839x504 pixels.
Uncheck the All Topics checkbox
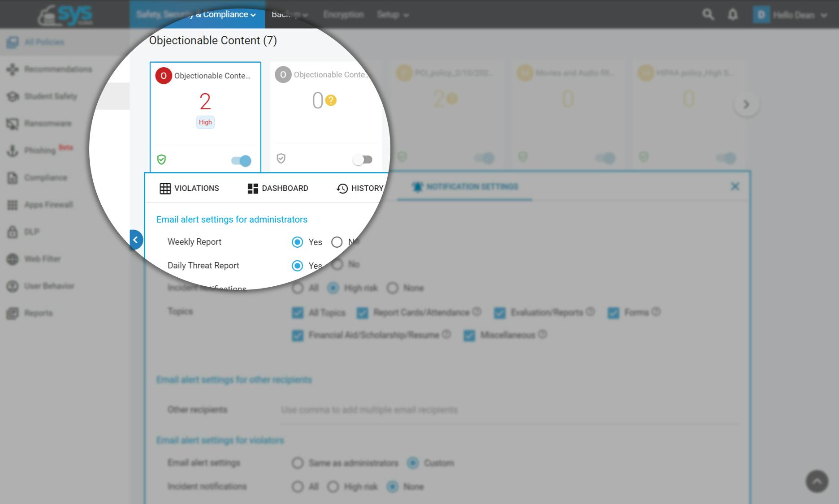pyautogui.click(x=298, y=313)
